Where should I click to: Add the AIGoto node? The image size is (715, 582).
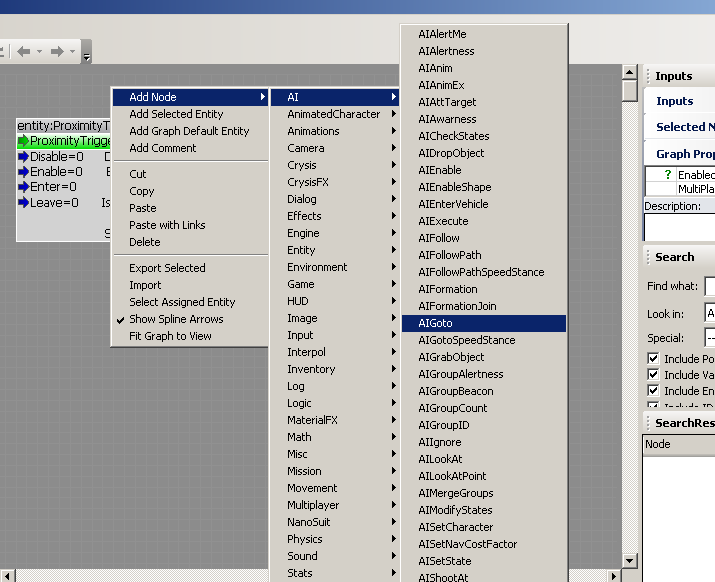pos(484,323)
